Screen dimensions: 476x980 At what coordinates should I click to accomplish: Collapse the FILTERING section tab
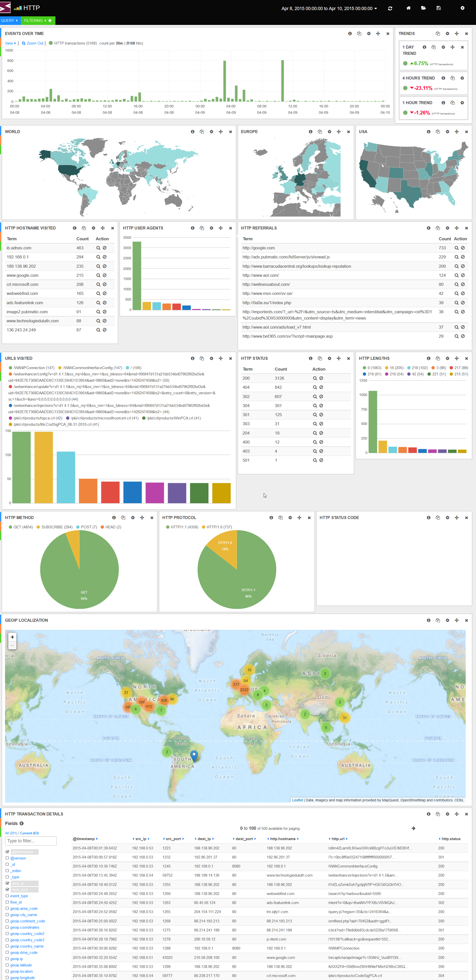pyautogui.click(x=35, y=21)
